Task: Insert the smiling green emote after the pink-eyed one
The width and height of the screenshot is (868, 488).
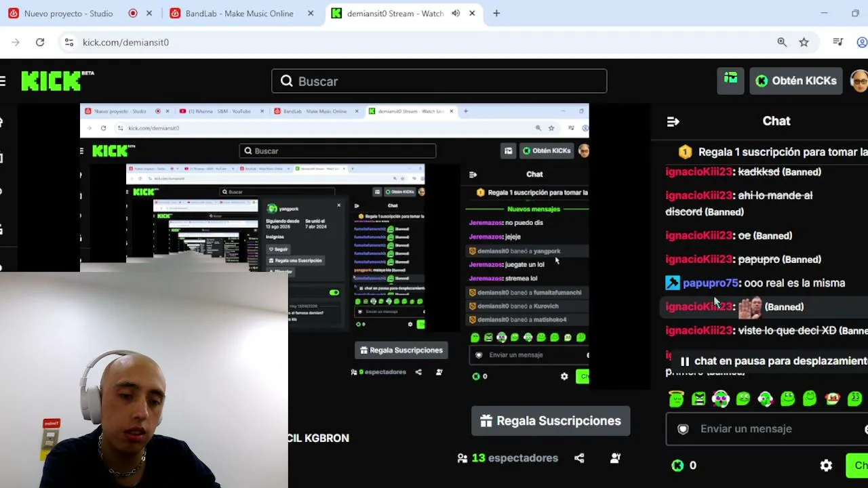Action: [x=743, y=399]
